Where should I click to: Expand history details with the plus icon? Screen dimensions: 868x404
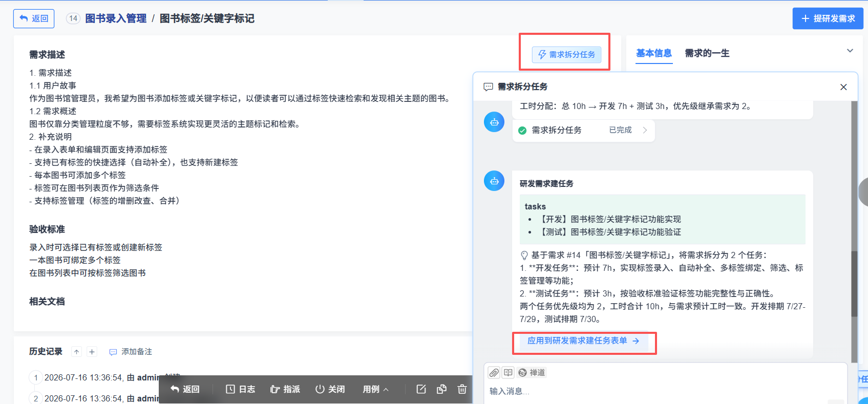tap(92, 352)
